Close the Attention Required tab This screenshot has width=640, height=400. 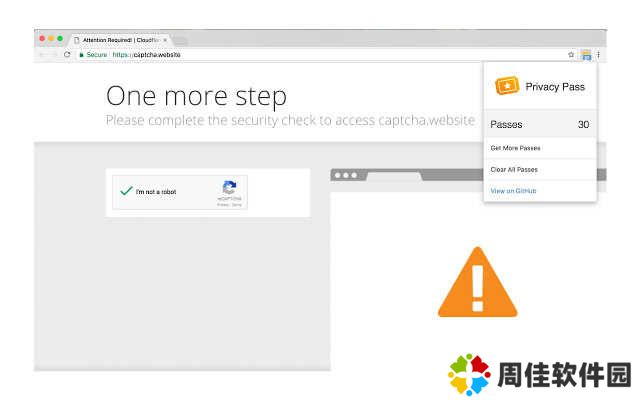click(165, 40)
